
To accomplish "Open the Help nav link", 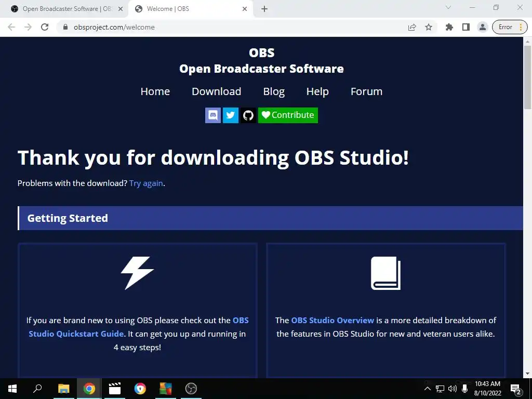I will (x=317, y=91).
